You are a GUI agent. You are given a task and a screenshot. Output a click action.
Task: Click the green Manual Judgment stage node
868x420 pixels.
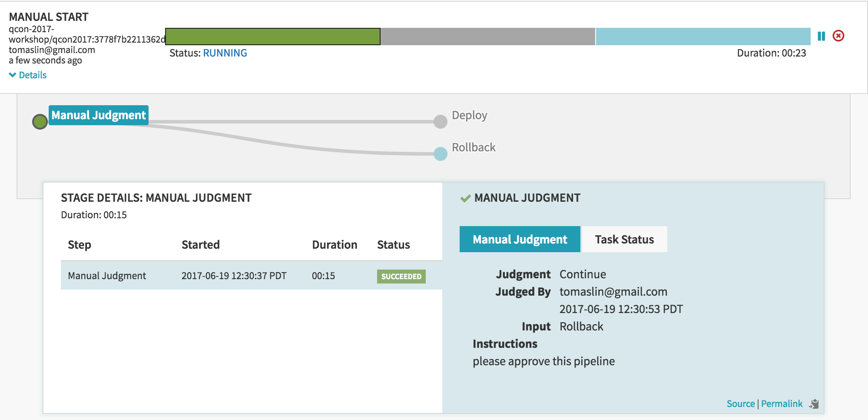[x=40, y=122]
